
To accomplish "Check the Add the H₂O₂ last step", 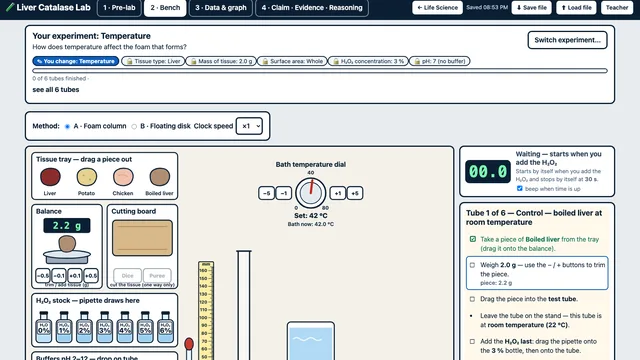I will 473,341.
